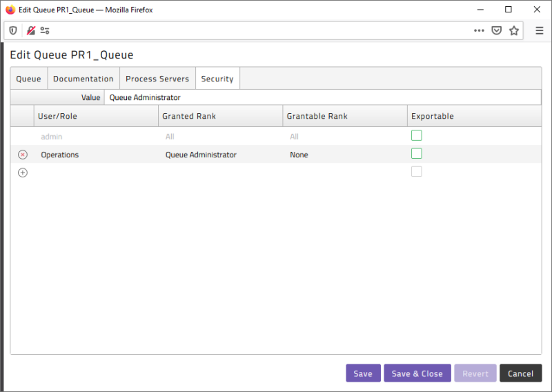Screen dimensions: 552x392
Task: Save page to Pocket
Action: click(x=497, y=30)
